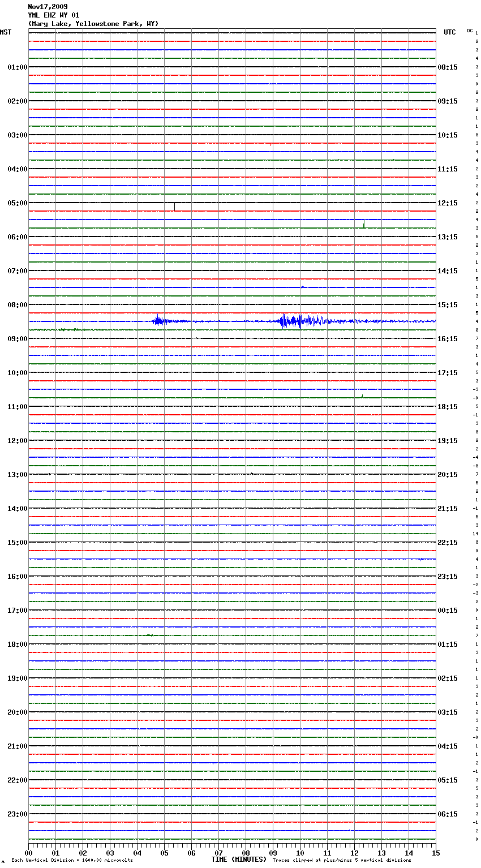
Task: Click the bottom axis tick label '07'
Action: tap(218, 853)
